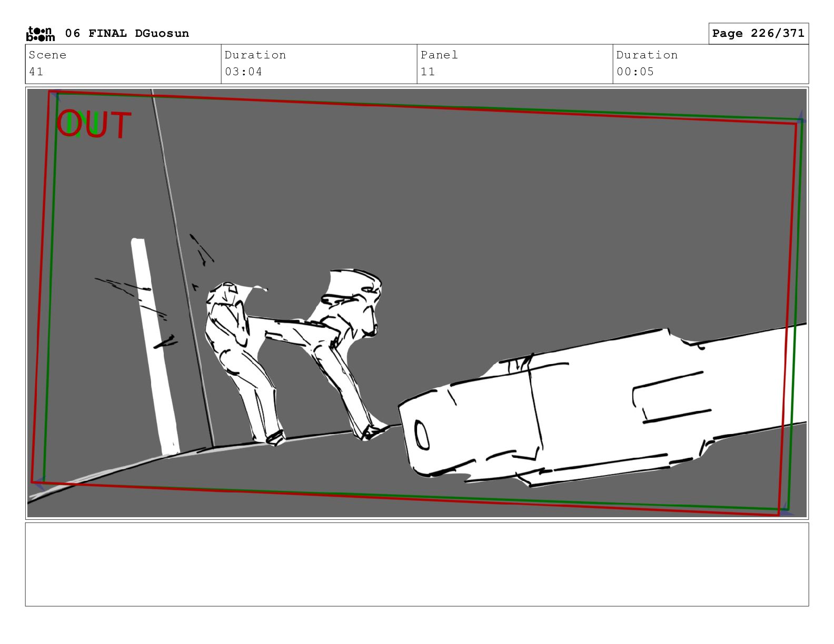Click the Page 226/371 indicator box
This screenshot has width=834, height=644.
(x=758, y=34)
